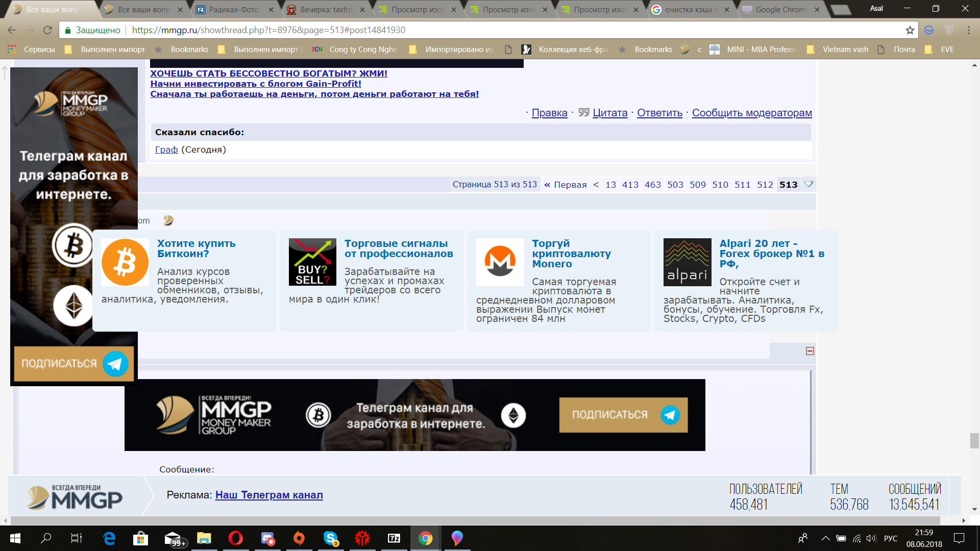Collapse the section using the minus icon
The width and height of the screenshot is (980, 551).
point(810,351)
